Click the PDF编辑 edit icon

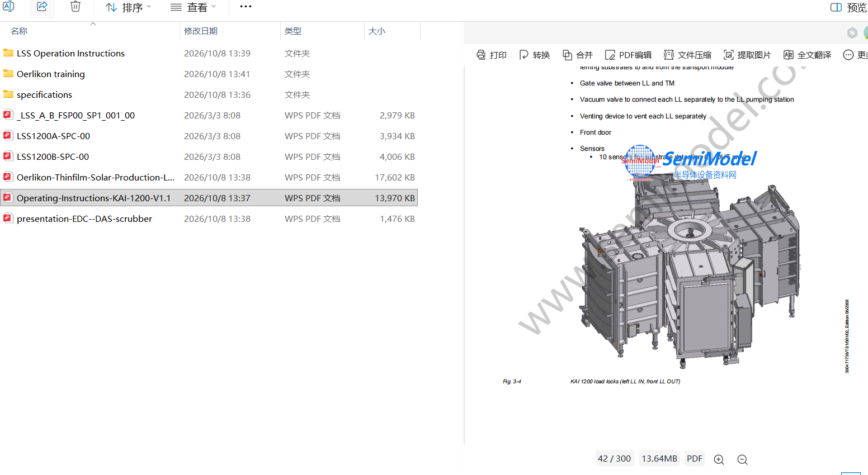click(x=610, y=55)
